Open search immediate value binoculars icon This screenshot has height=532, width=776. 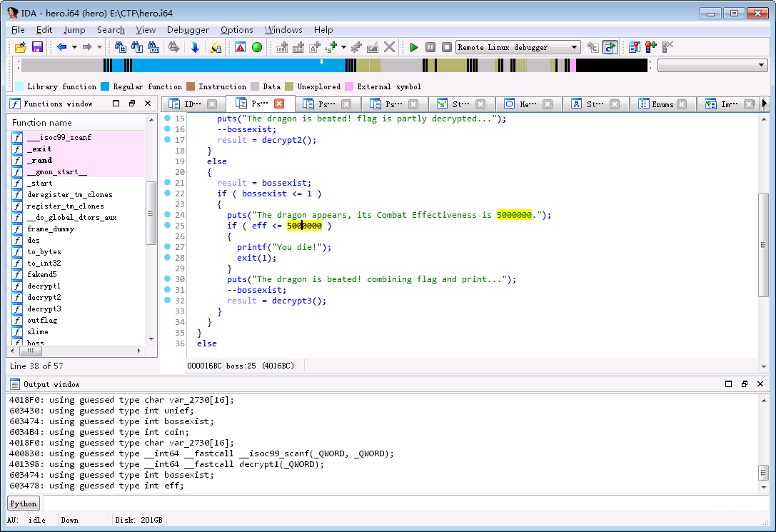(120, 47)
